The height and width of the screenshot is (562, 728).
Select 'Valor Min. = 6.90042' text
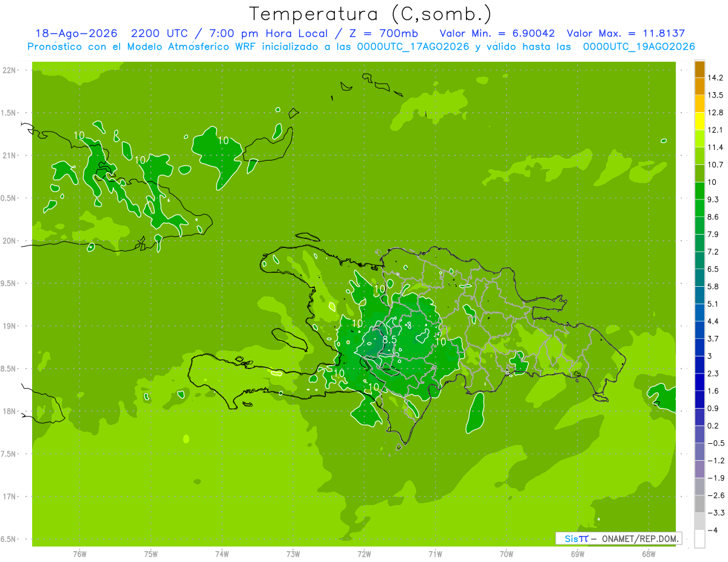(x=497, y=33)
